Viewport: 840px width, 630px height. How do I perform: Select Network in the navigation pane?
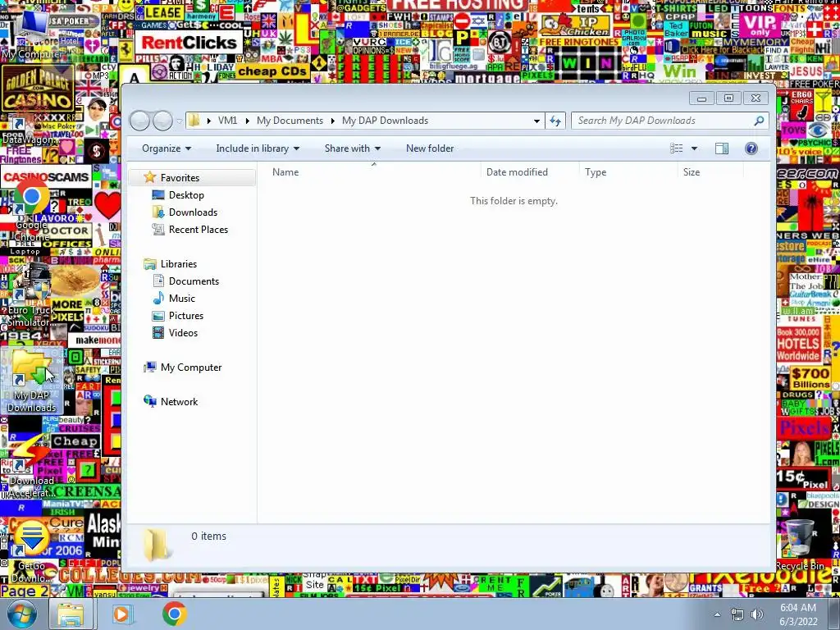pyautogui.click(x=179, y=402)
